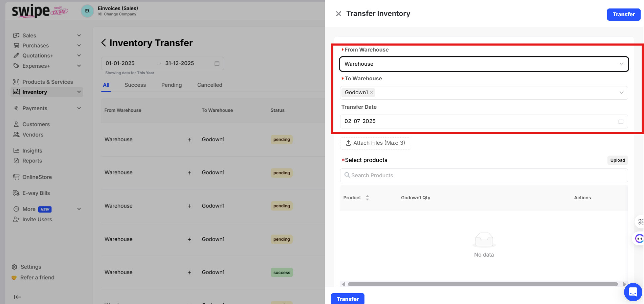Open E-way Bills in the sidebar
Screen dimensions: 644x304
click(x=36, y=193)
